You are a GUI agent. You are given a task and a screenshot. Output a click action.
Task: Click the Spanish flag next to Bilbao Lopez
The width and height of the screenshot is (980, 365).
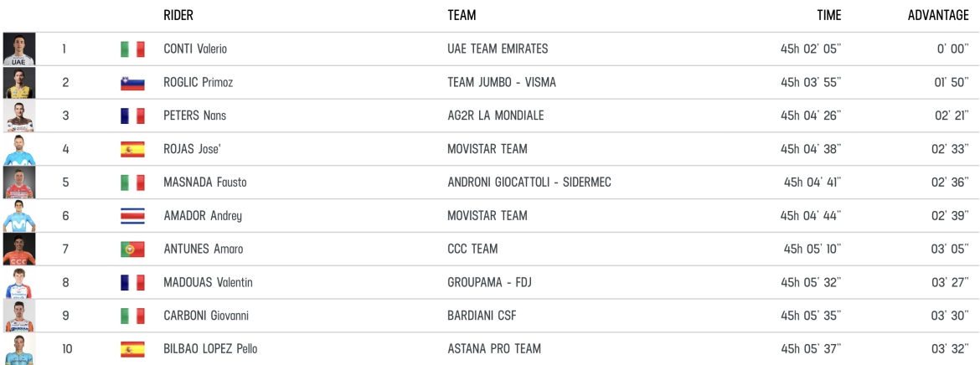132,349
